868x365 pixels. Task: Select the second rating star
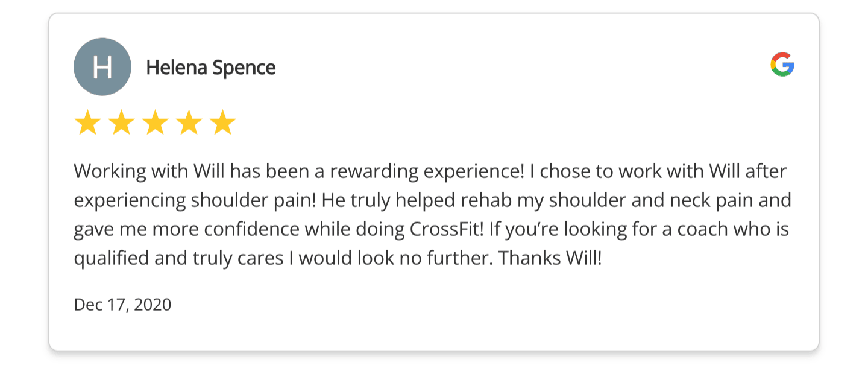pyautogui.click(x=121, y=123)
